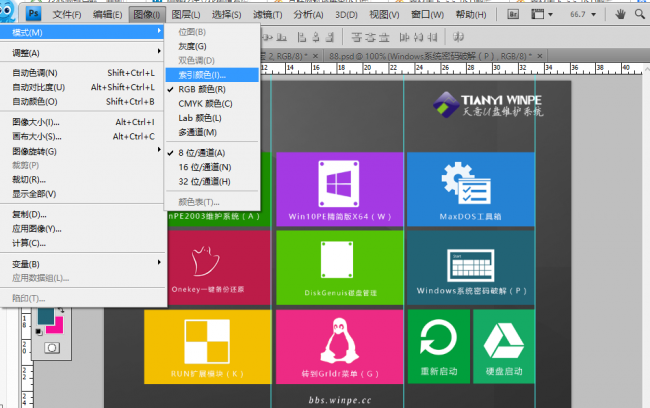
Task: Open the 窗口(W) menu
Action: click(x=427, y=15)
